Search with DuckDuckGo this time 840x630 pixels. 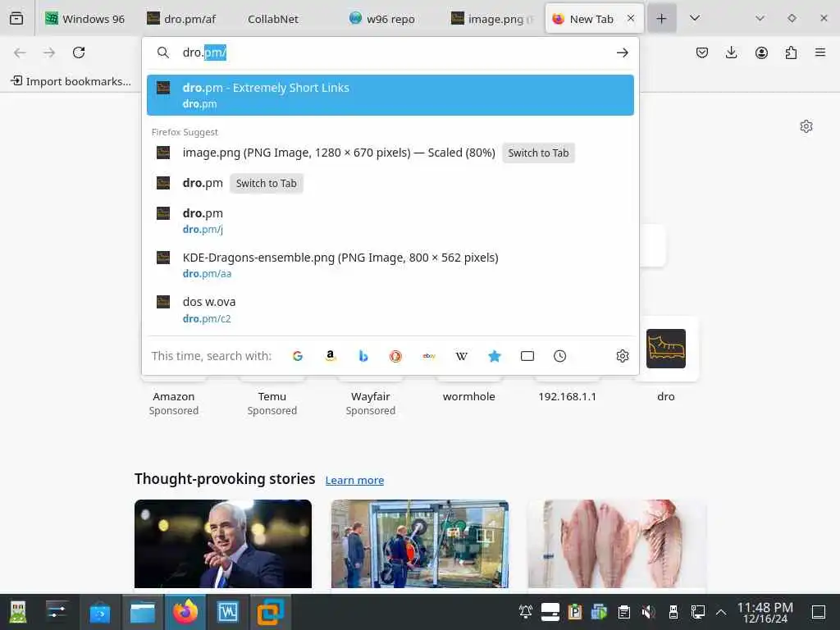coord(396,356)
